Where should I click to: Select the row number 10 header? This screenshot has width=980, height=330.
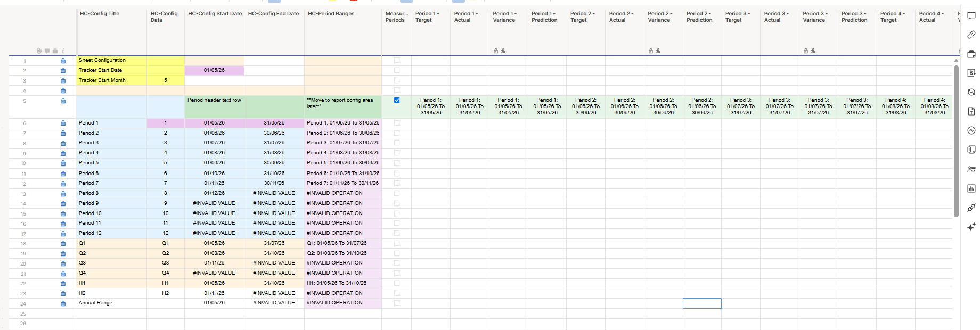tap(23, 163)
